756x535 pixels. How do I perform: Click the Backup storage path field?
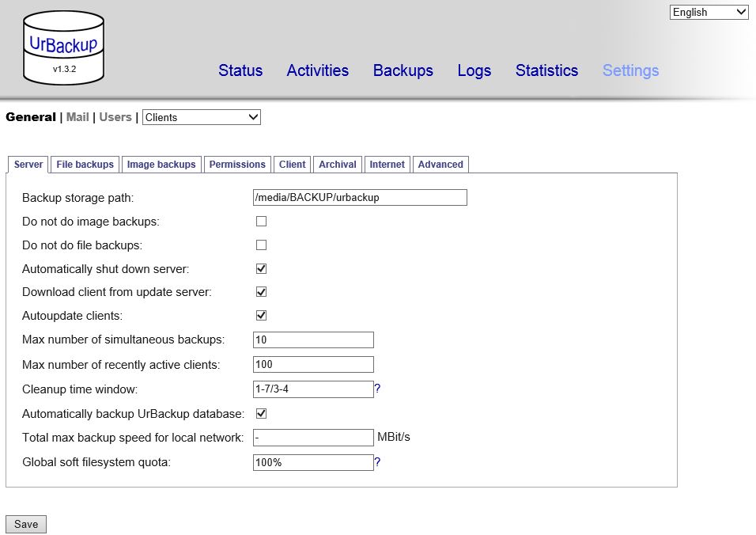tap(360, 197)
